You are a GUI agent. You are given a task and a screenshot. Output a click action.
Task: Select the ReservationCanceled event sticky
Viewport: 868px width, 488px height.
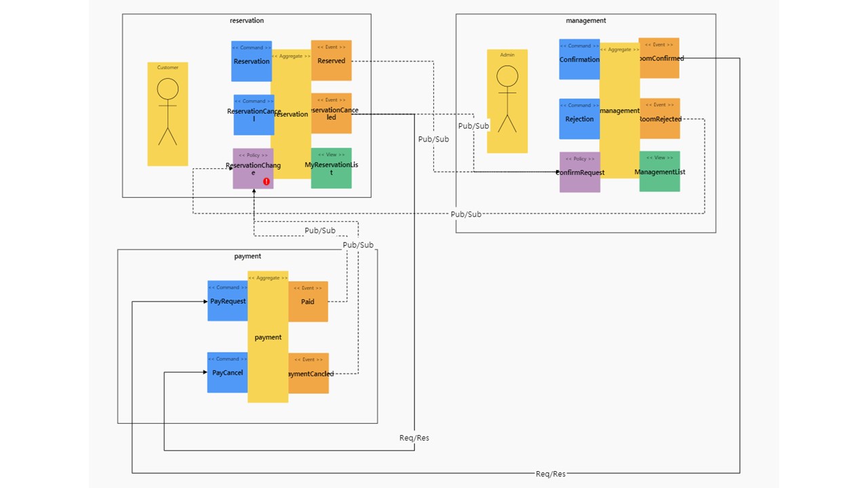point(332,113)
